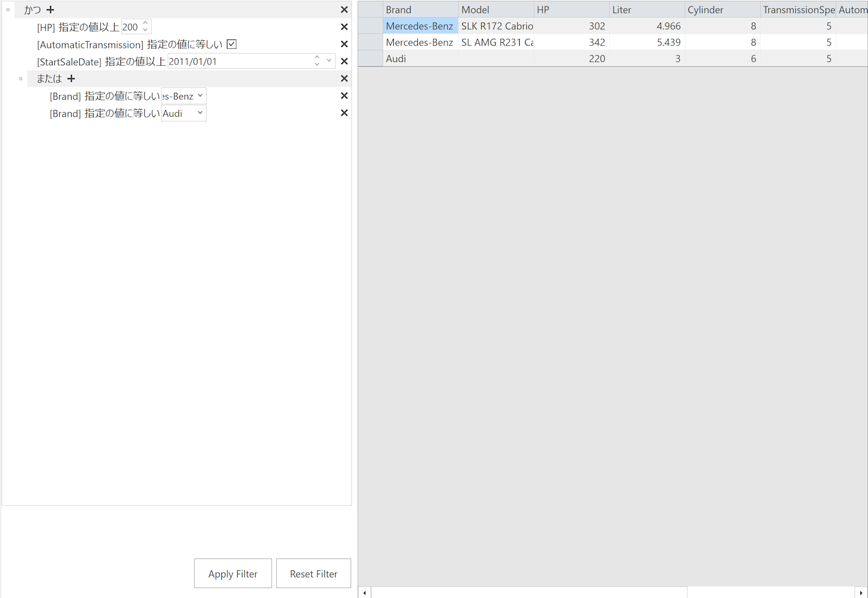Change the HP 指定の値以上 operator

coord(89,27)
